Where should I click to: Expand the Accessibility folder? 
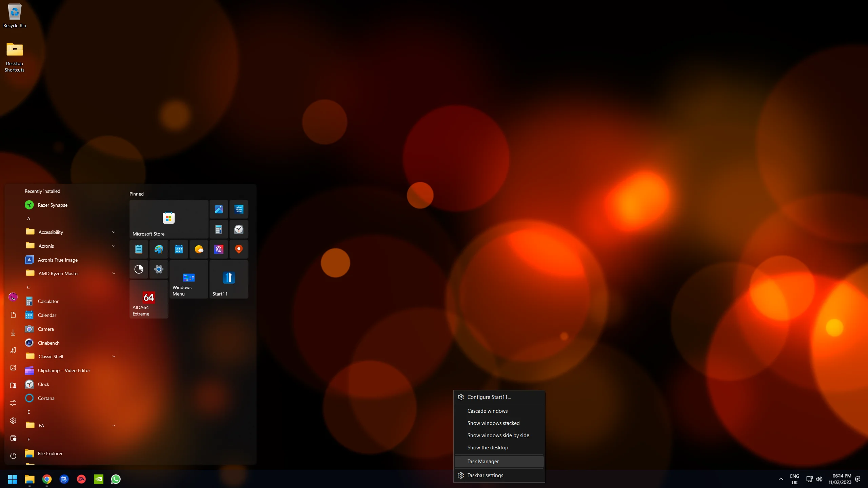tap(71, 232)
